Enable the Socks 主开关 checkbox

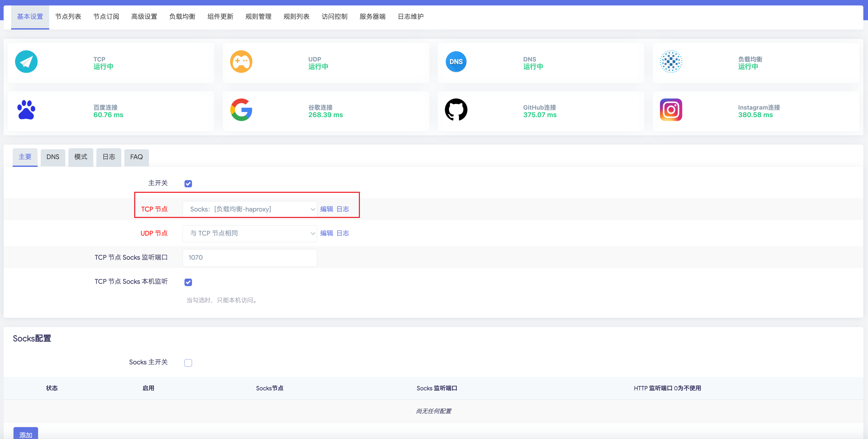(188, 363)
